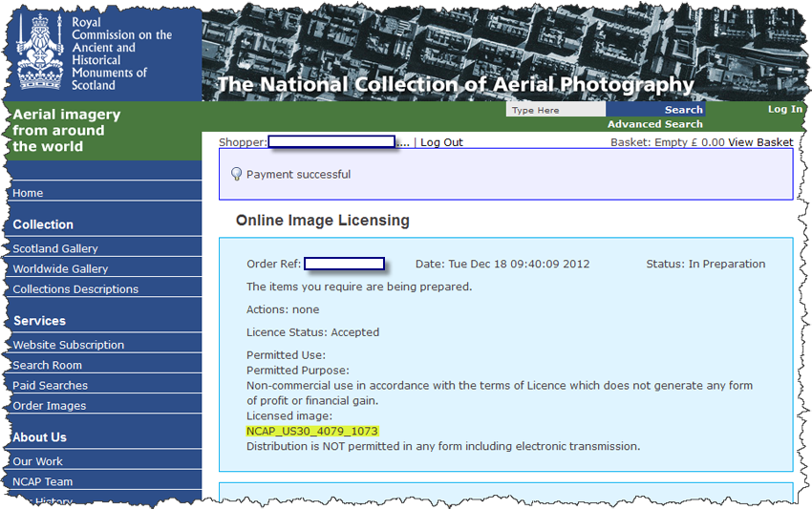This screenshot has width=812, height=510.
Task: Navigate to Search Room
Action: tap(47, 365)
